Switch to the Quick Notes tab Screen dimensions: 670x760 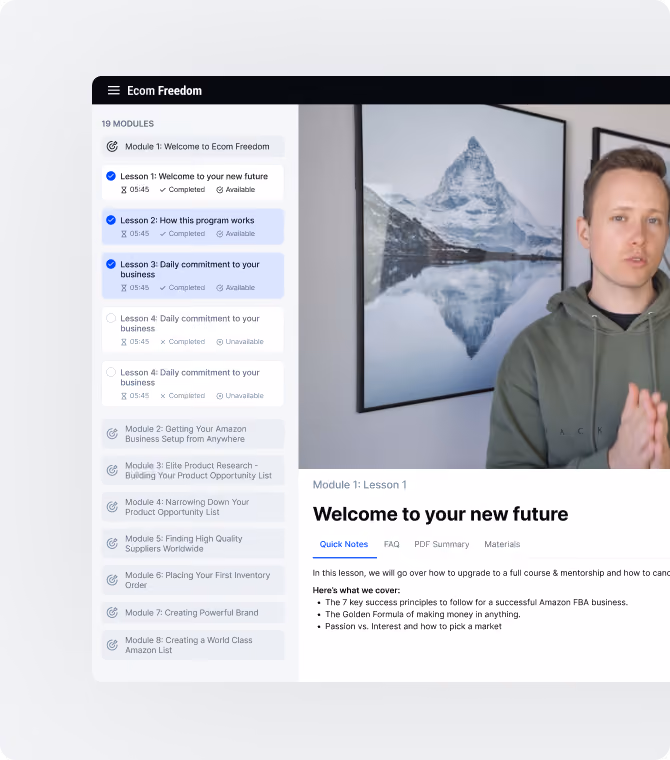(344, 544)
